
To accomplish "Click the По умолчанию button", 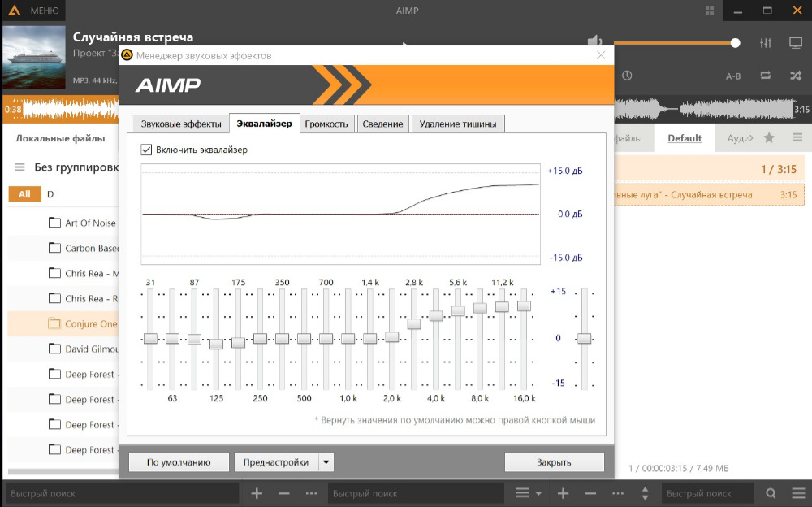I will [179, 462].
